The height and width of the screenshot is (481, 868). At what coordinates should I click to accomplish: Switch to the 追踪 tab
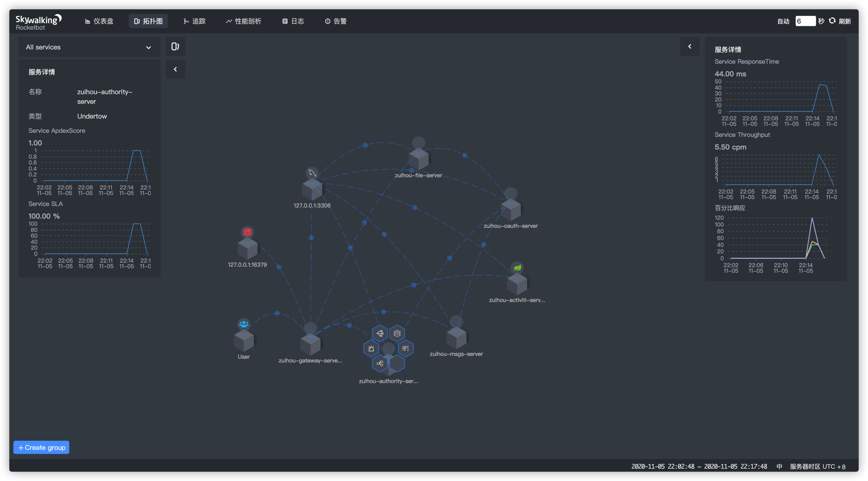[x=195, y=21]
